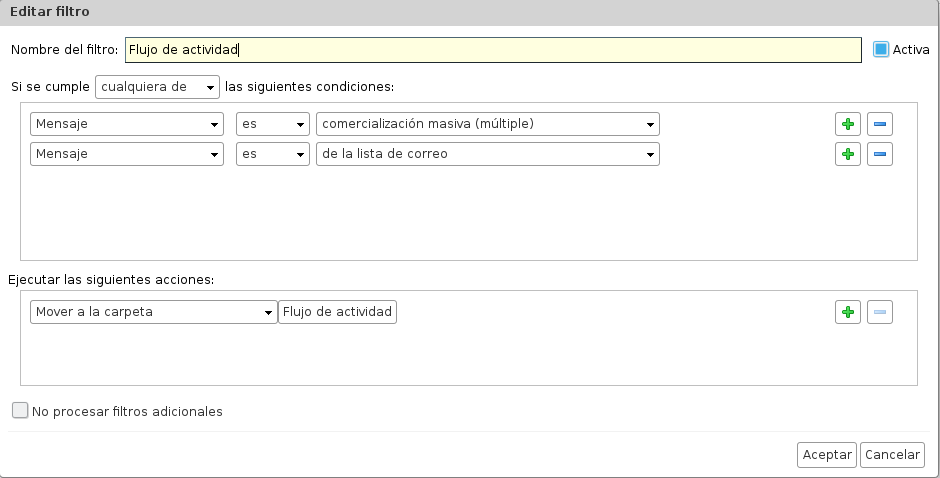Dismiss dialog with Cancelar

pos(892,455)
